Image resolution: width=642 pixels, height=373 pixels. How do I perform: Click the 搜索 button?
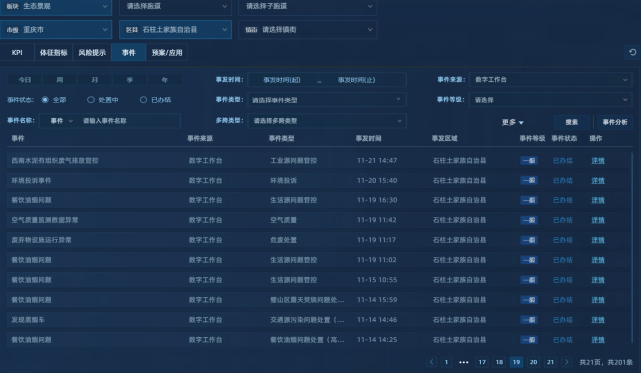[x=572, y=122]
